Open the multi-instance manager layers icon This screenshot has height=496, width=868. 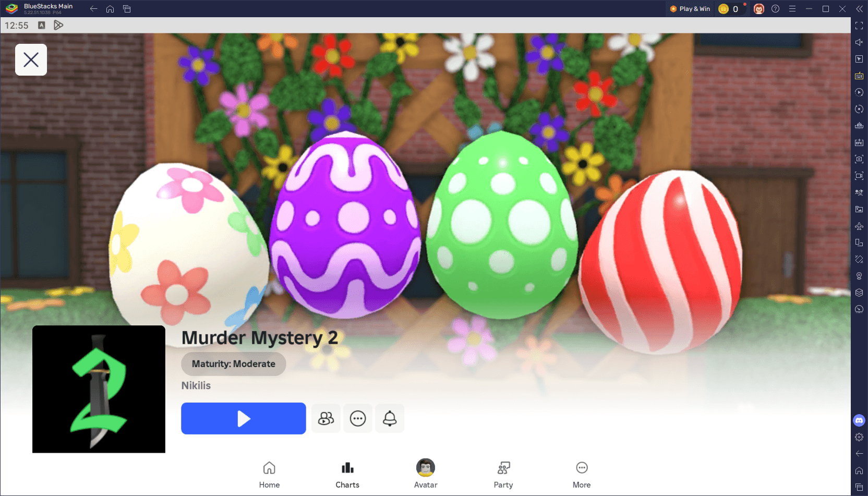[859, 293]
